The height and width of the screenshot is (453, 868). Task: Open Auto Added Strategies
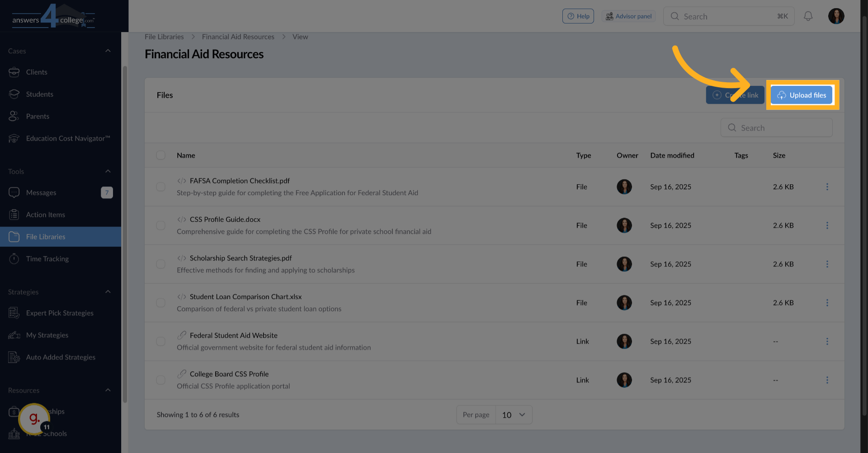coord(61,357)
